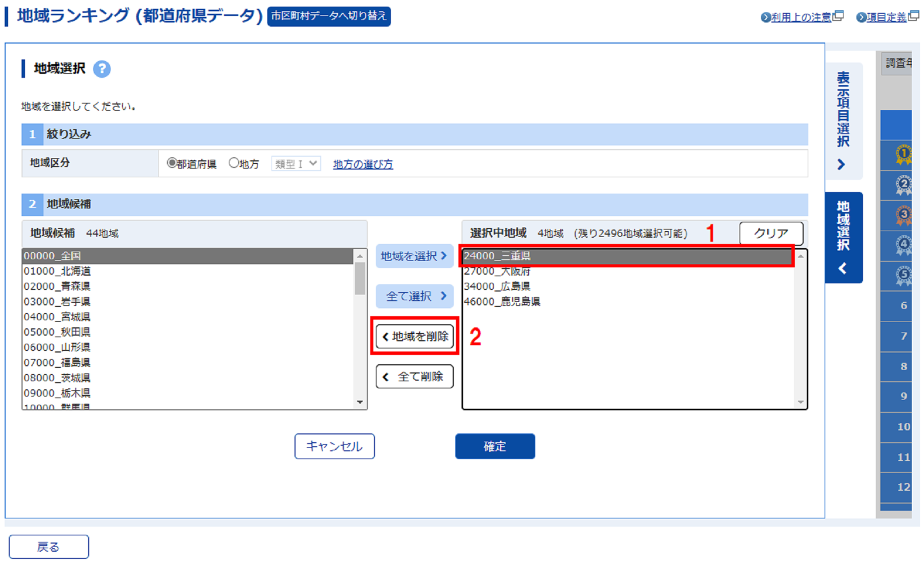
Task: Select 03000_岩手県 in candidate list
Action: coord(188,302)
